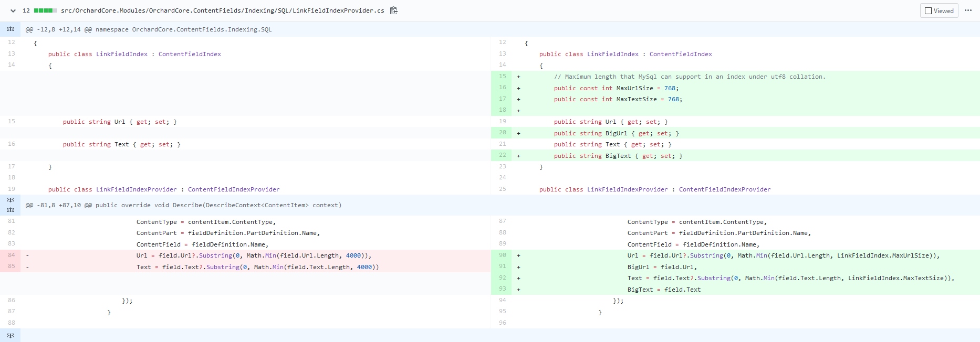Click line number 89 beside 'ContentField = fieldDefinition.Name,'
980x342 pixels.
point(502,244)
